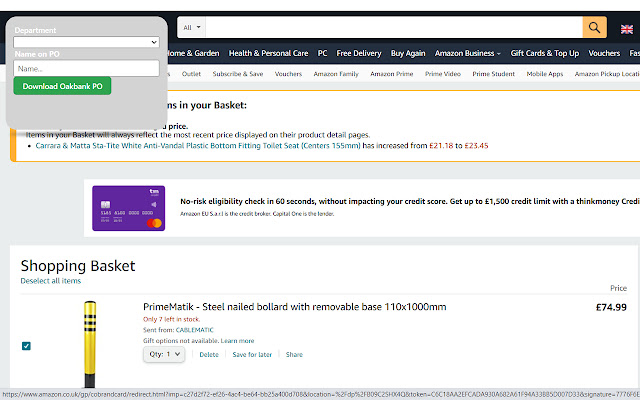Viewport: 640px width, 400px height.
Task: Open the Free Delivery nav item
Action: pos(358,53)
